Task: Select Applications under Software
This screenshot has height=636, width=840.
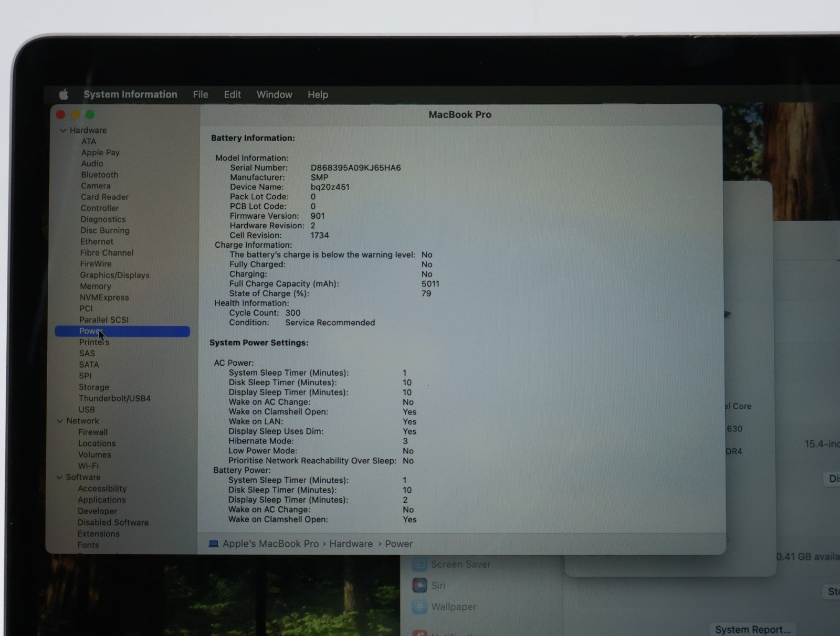Action: coord(101,500)
